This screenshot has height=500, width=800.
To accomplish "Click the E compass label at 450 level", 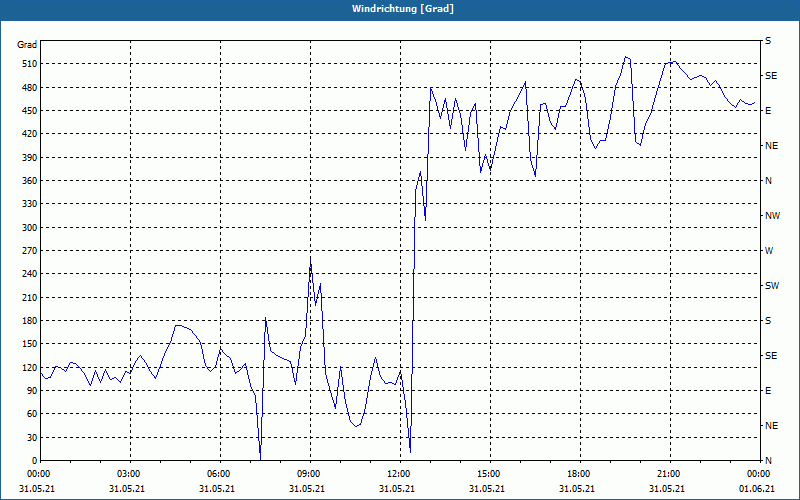I will pos(768,111).
